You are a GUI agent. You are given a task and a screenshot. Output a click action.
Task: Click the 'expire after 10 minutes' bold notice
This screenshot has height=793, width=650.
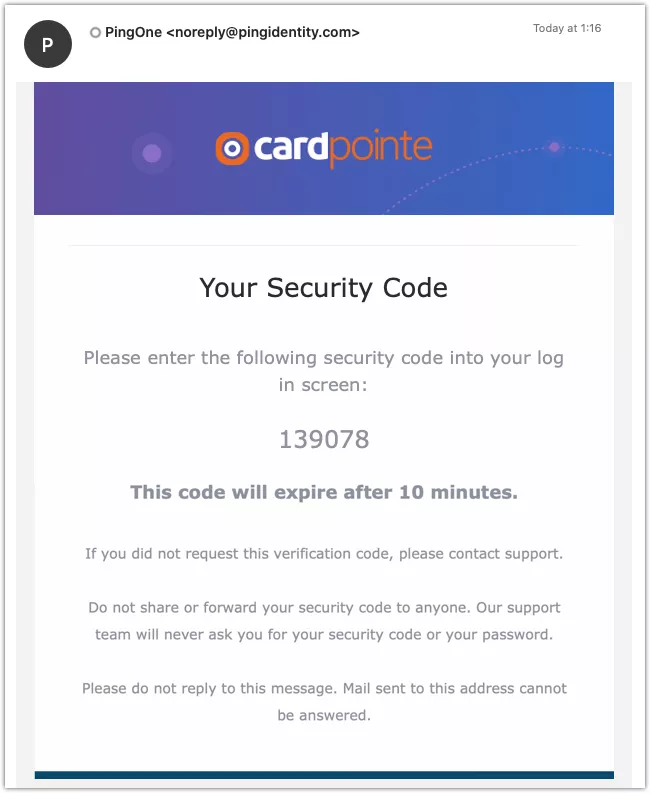[324, 492]
